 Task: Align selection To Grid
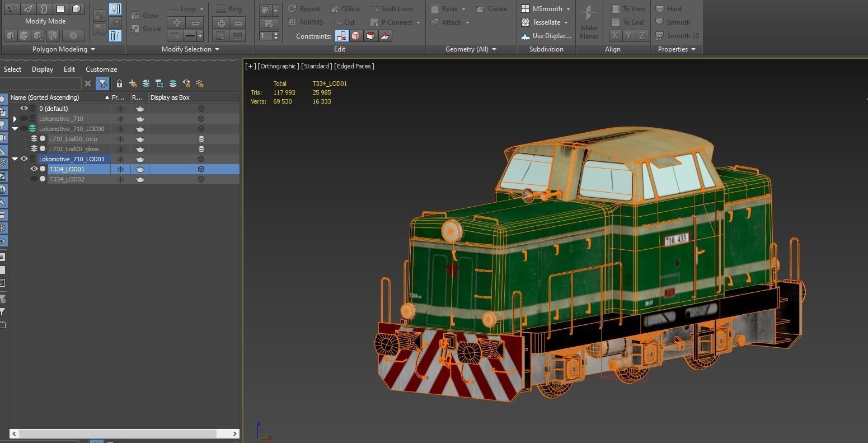click(x=627, y=22)
